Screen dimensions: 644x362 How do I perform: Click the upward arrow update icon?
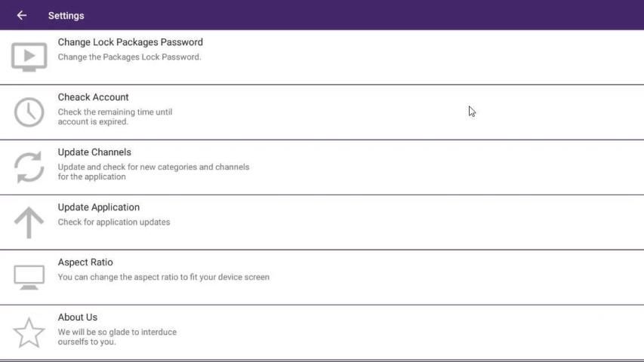(29, 222)
